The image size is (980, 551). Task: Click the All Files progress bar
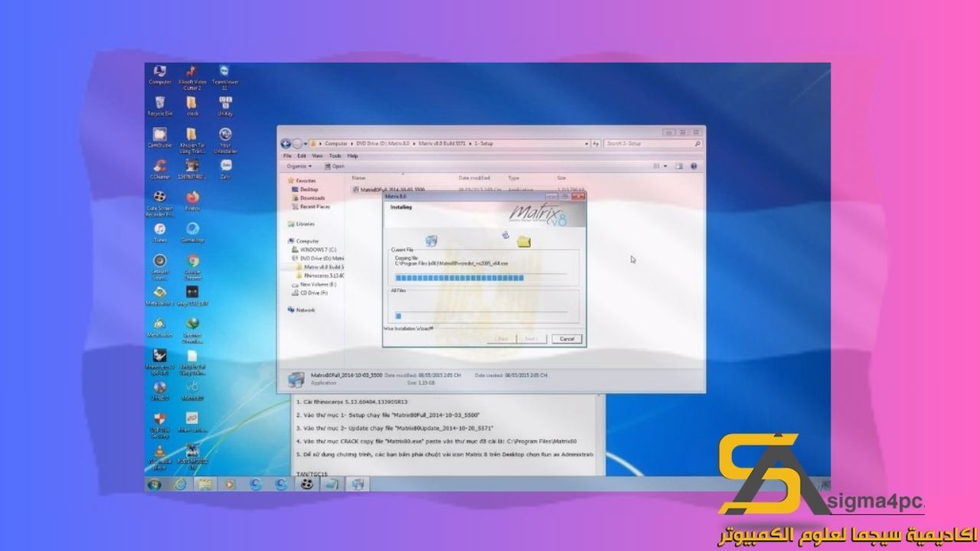pyautogui.click(x=481, y=315)
